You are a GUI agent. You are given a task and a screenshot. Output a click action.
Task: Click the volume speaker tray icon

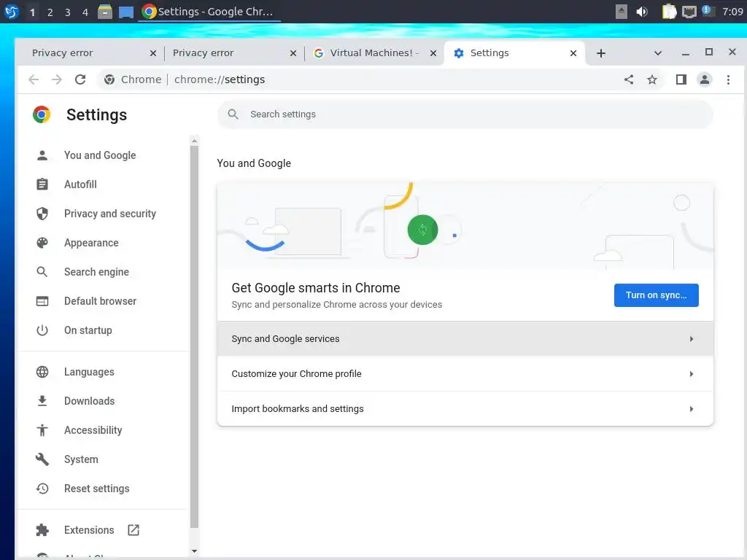click(642, 12)
